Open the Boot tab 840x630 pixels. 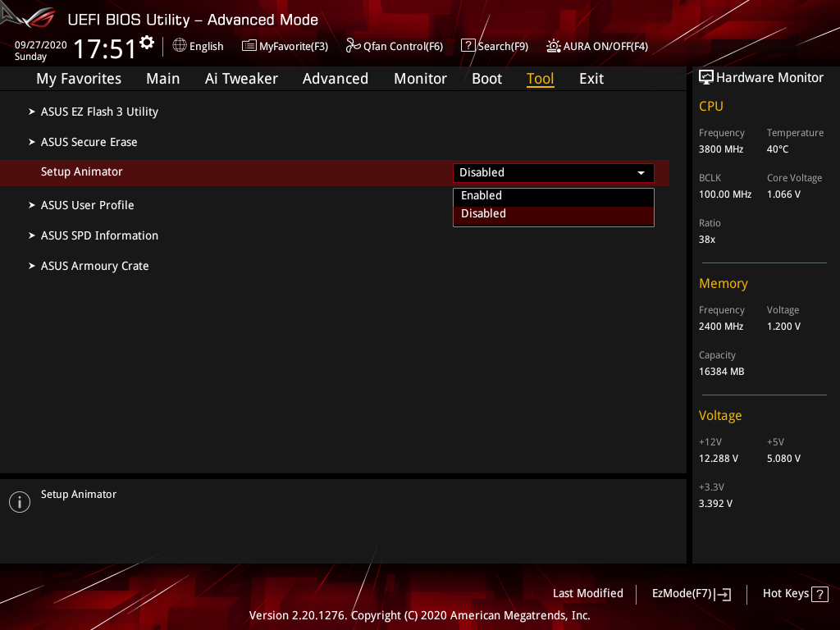pos(486,79)
